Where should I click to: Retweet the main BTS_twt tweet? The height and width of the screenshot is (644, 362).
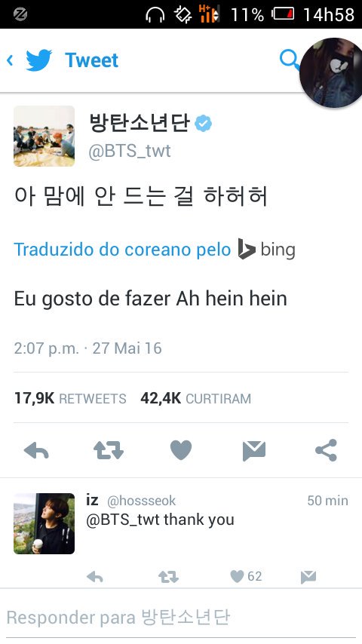pyautogui.click(x=109, y=450)
